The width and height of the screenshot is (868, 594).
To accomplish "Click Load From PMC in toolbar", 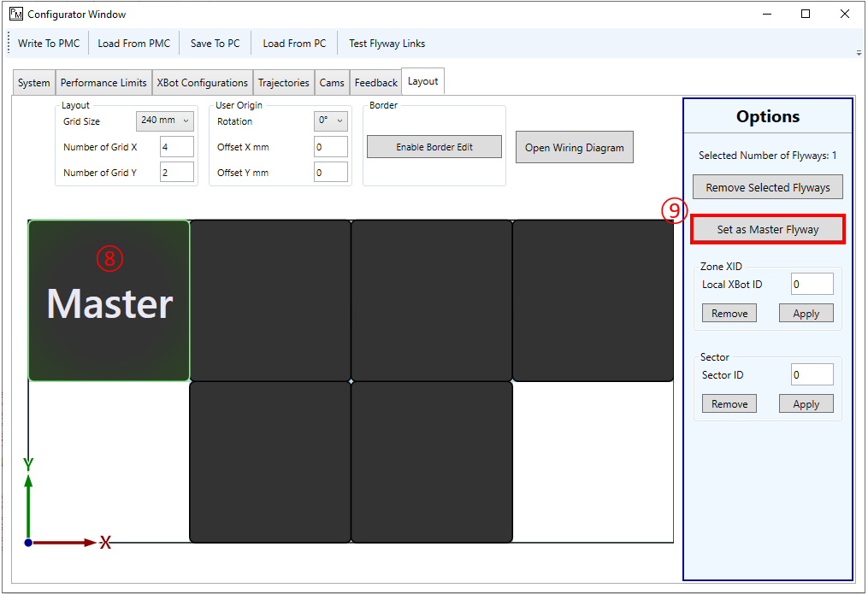I will click(x=133, y=44).
